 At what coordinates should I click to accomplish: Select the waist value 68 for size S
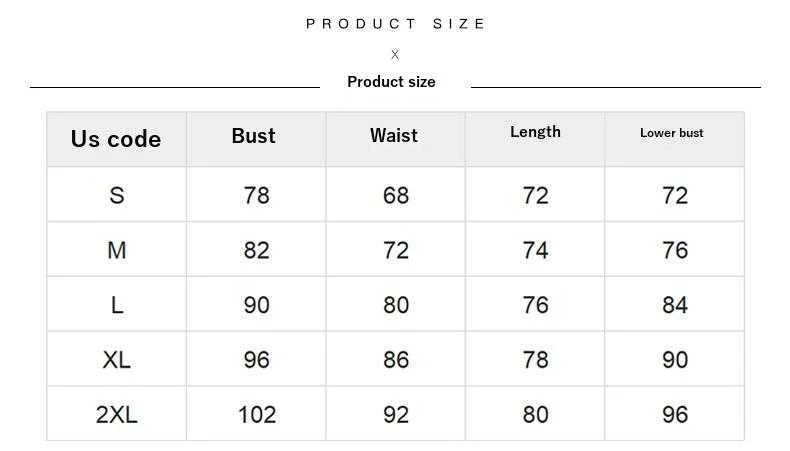click(x=396, y=195)
